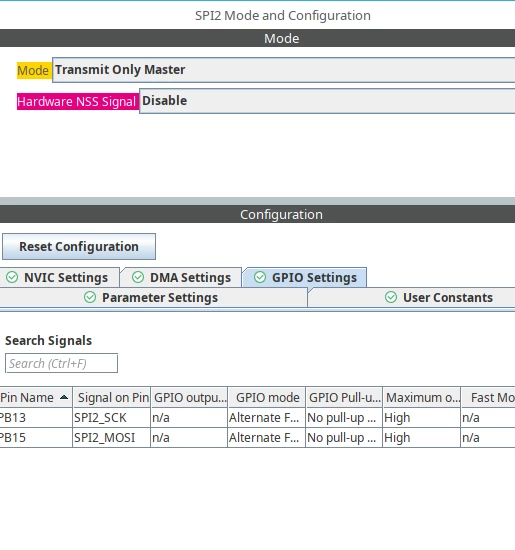Open the User Constants tab
Image resolution: width=515 pixels, height=550 pixels.
tap(411, 297)
